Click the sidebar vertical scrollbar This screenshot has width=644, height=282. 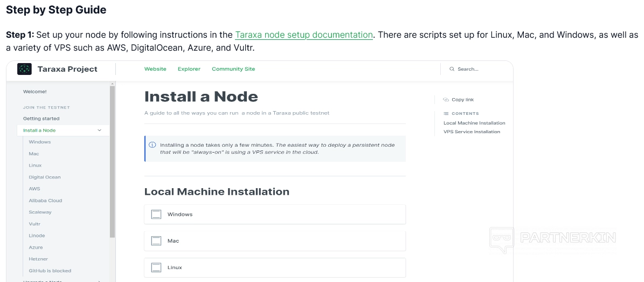tap(113, 161)
